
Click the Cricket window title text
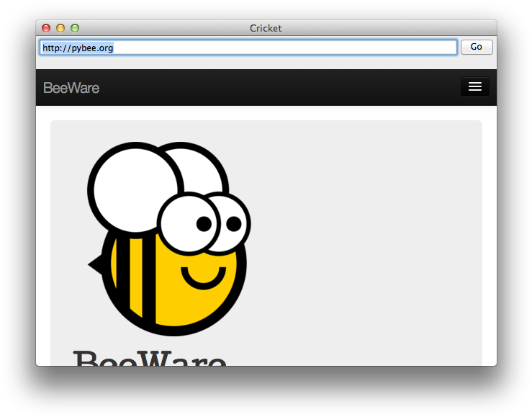pyautogui.click(x=266, y=28)
